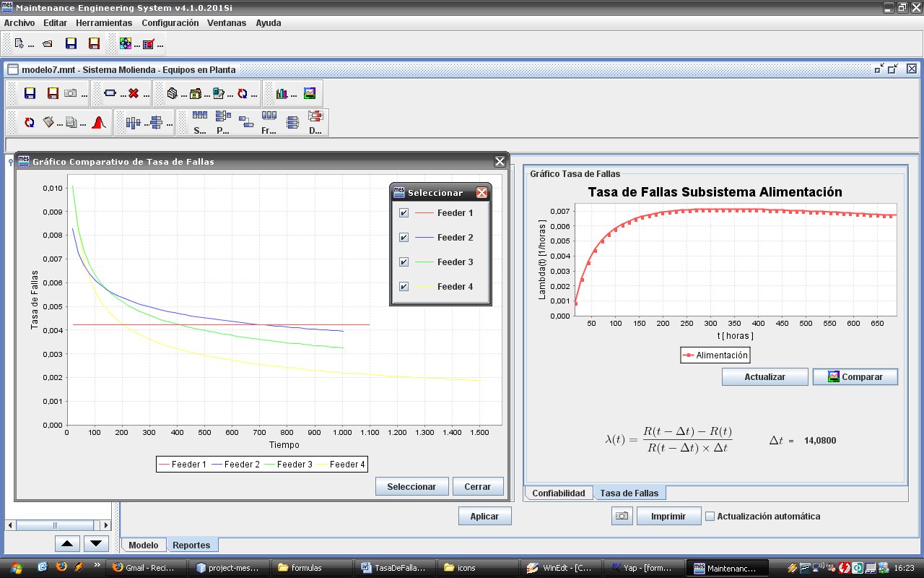Click the colored bar chart toolbar icon
Image resolution: width=924 pixels, height=578 pixels.
(x=282, y=93)
